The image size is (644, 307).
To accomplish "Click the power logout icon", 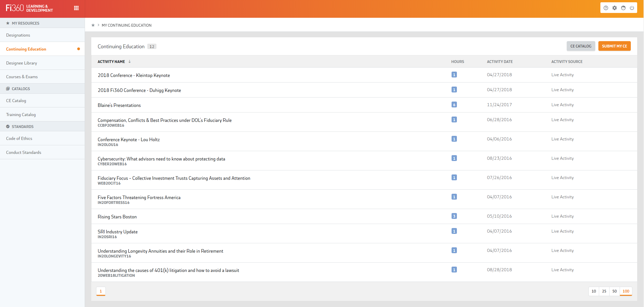I will [632, 8].
